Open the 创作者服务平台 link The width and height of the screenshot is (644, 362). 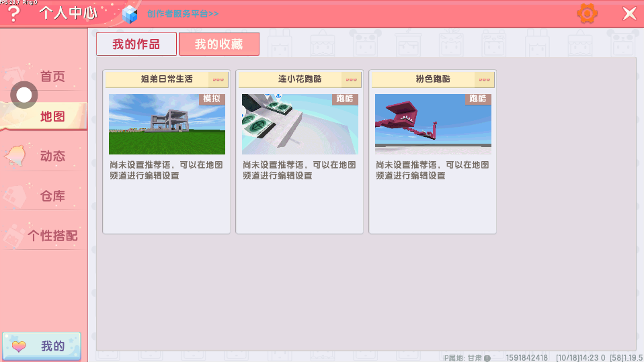183,14
